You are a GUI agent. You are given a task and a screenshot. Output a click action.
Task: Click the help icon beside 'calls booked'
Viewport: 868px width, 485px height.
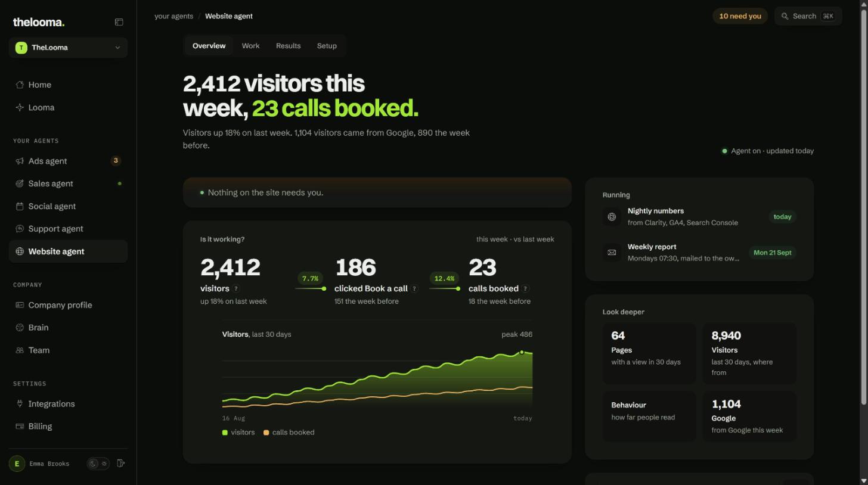coord(525,288)
